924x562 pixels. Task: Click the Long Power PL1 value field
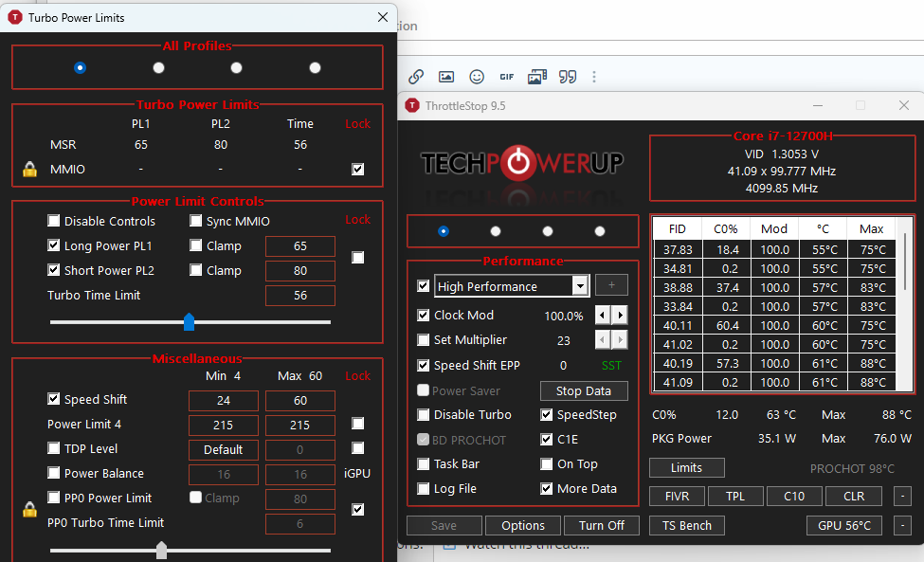[x=300, y=245]
